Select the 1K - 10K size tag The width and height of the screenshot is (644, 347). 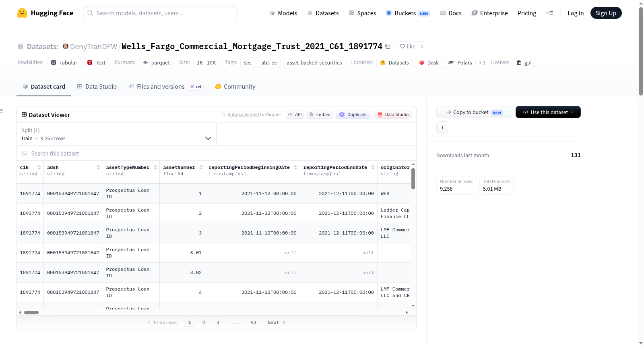[206, 62]
